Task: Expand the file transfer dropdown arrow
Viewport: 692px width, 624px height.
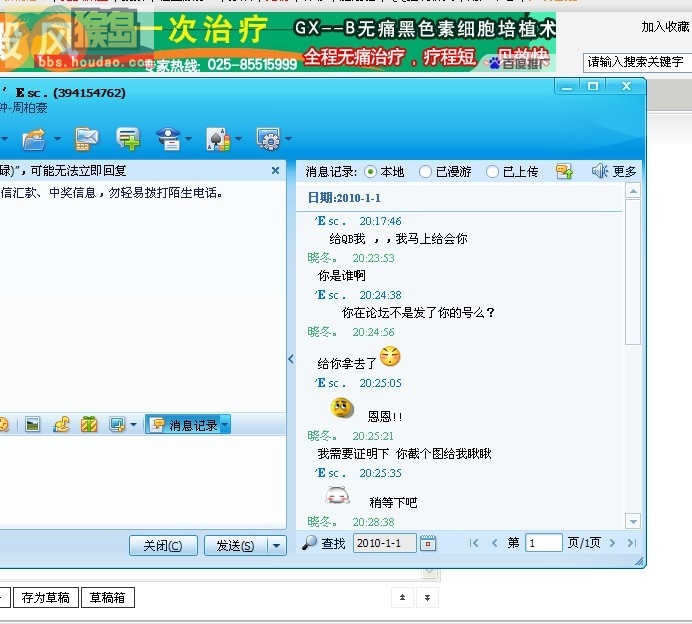Action: point(57,139)
